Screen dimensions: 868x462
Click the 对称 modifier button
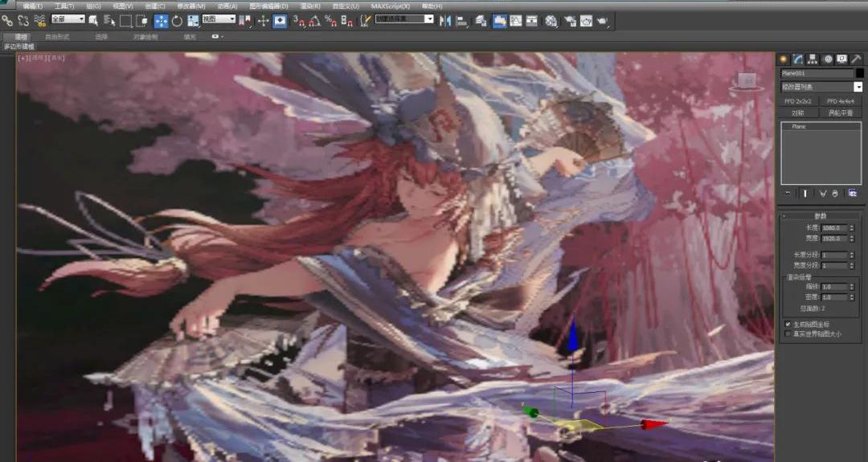tap(798, 112)
